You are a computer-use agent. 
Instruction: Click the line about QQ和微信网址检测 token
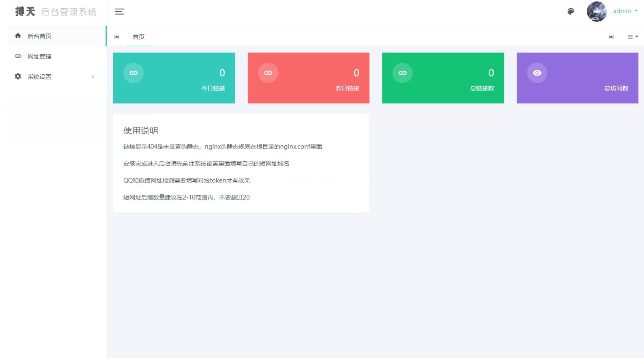point(187,181)
